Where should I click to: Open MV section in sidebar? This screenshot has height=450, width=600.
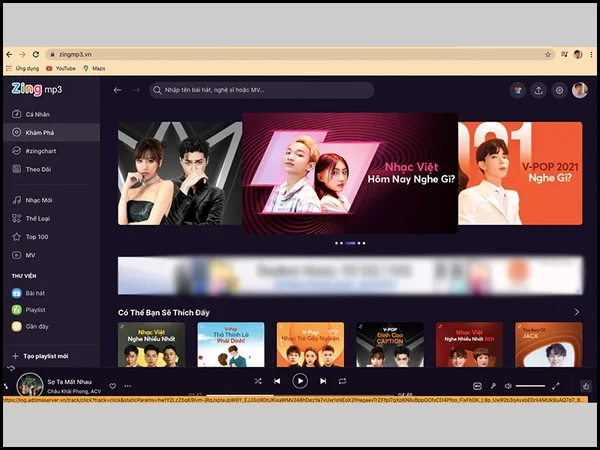pos(52,255)
